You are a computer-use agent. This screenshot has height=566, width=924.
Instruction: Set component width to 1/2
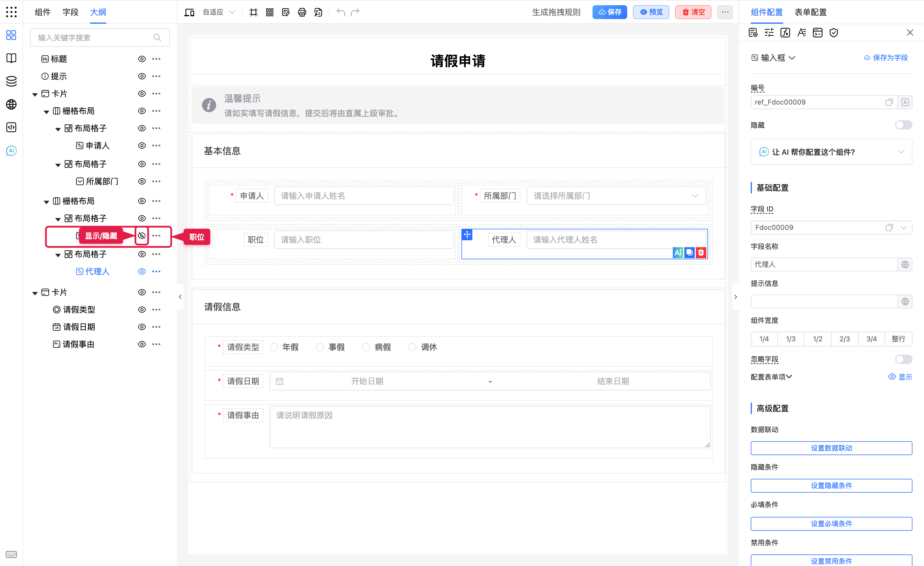[817, 339]
